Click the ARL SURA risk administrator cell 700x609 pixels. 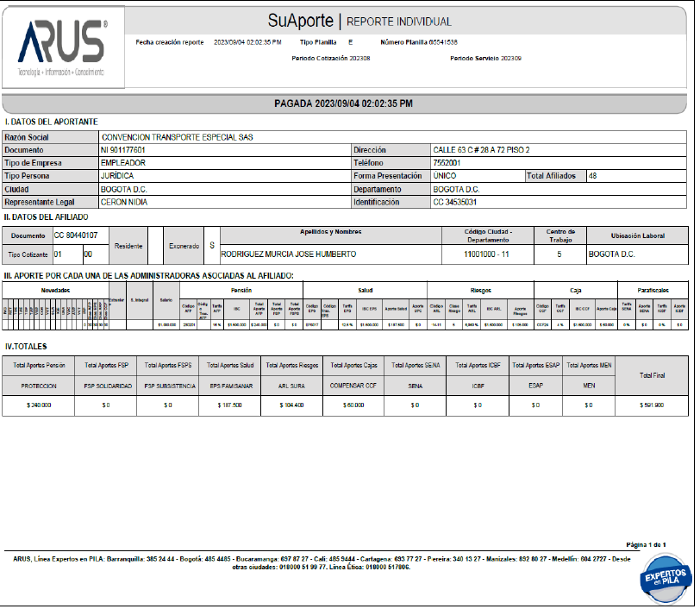pyautogui.click(x=293, y=386)
